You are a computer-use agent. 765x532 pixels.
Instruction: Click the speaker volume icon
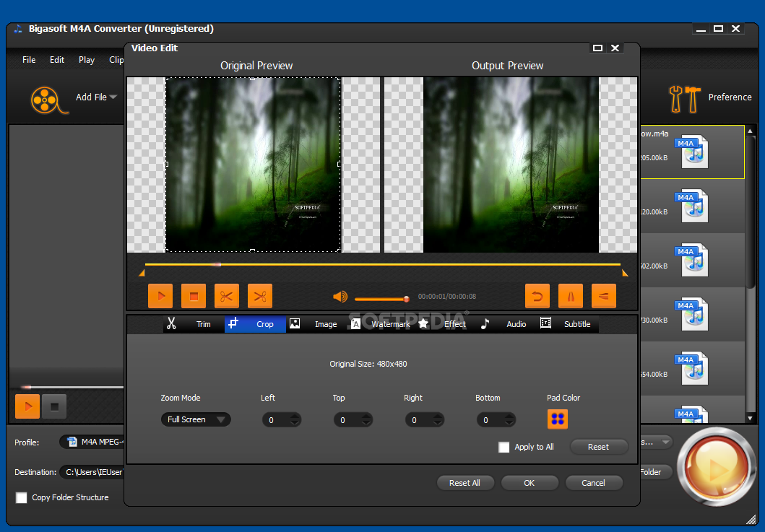(340, 297)
